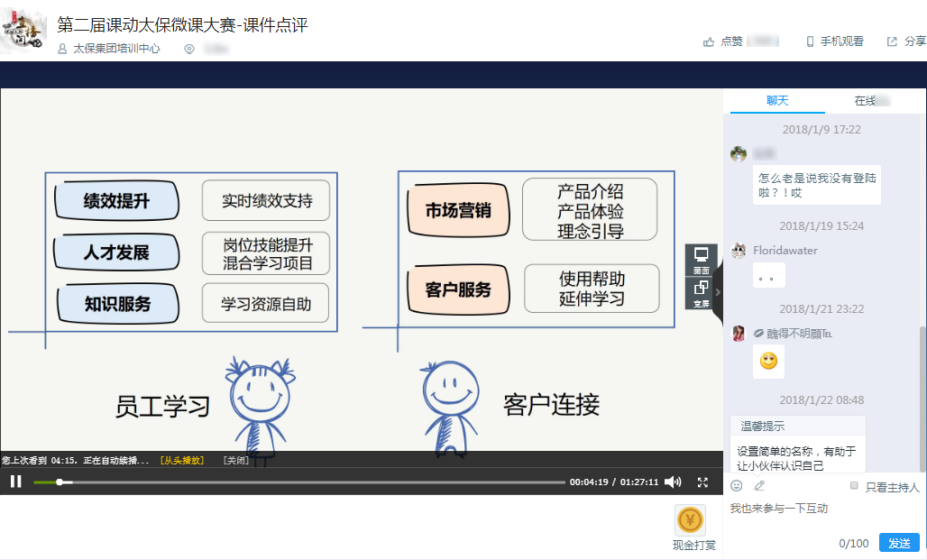
Task: Open 手机观看 mobile viewing via phone icon
Action: [x=809, y=41]
